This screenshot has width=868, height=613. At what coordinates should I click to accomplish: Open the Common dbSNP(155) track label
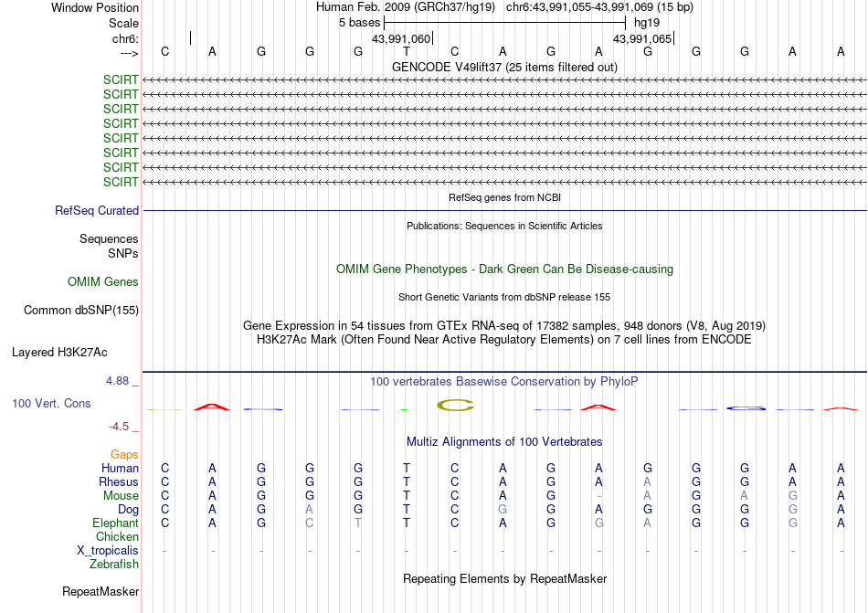[x=80, y=310]
